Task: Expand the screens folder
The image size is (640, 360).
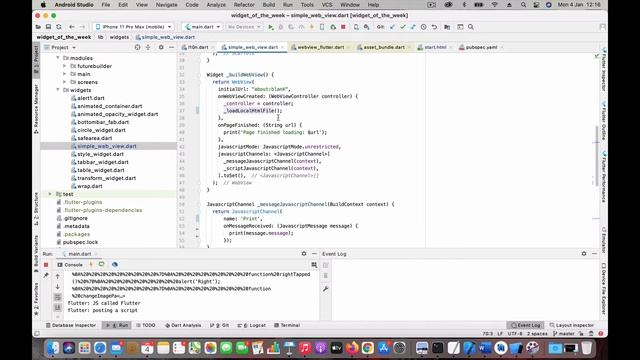Action: pos(64,82)
